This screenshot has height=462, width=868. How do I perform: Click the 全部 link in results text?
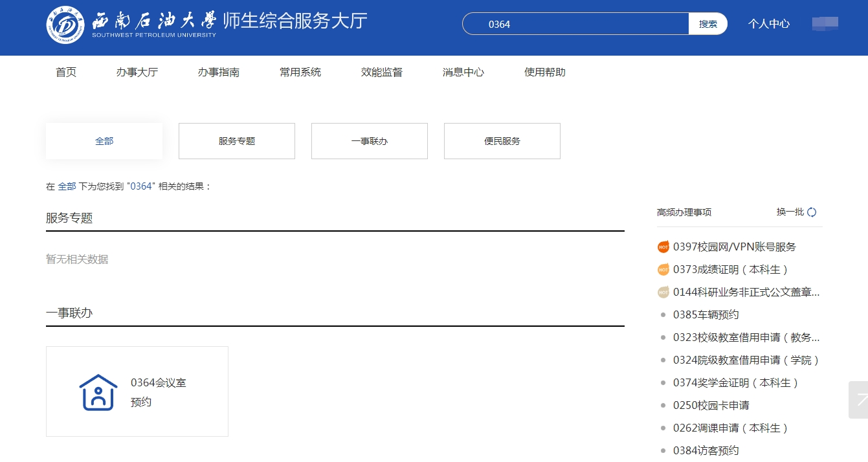(67, 186)
